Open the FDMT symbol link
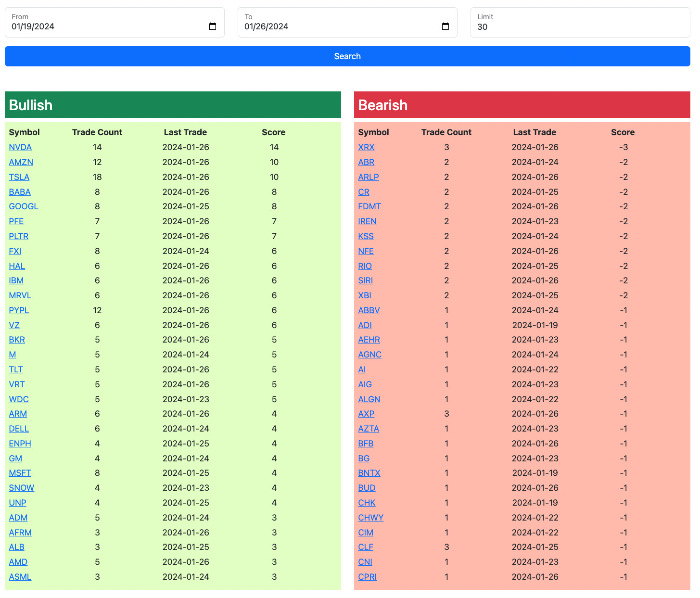This screenshot has width=700, height=598. [x=369, y=206]
